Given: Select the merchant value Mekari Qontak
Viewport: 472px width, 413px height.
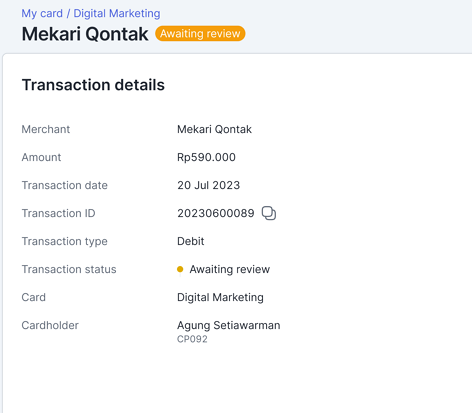Looking at the screenshot, I should pyautogui.click(x=214, y=129).
